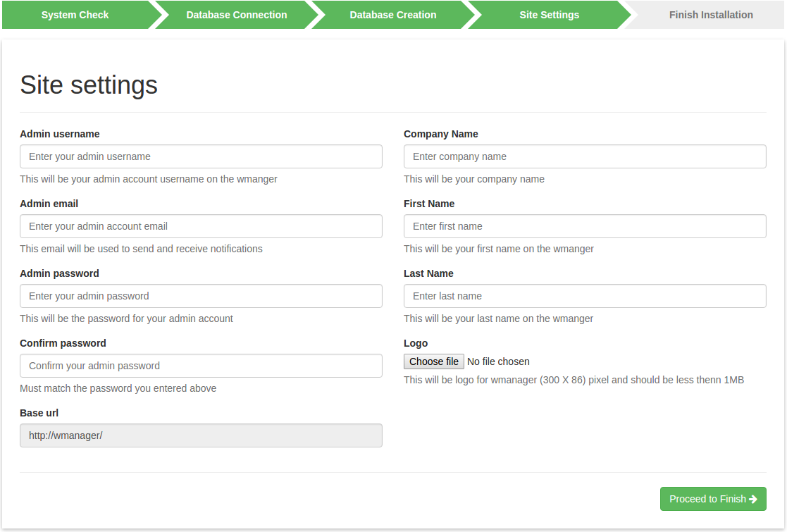Click the Site settings page heading
Screen dimensions: 787x532
tap(89, 85)
